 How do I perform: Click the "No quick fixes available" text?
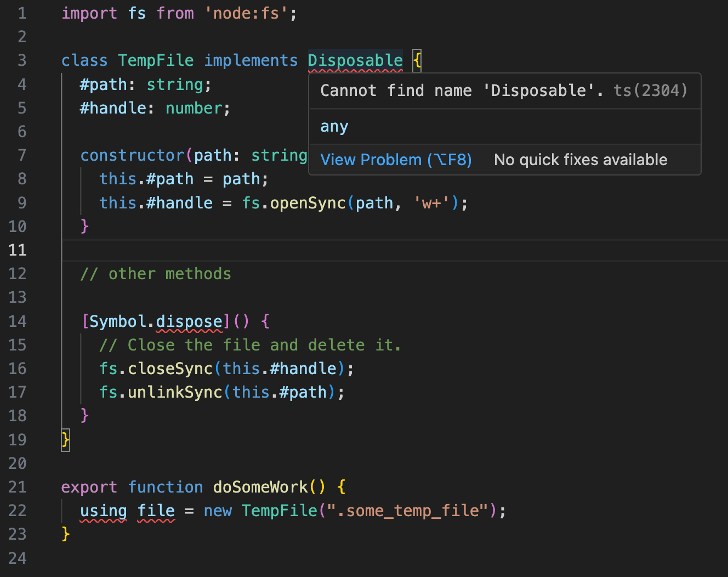tap(581, 160)
